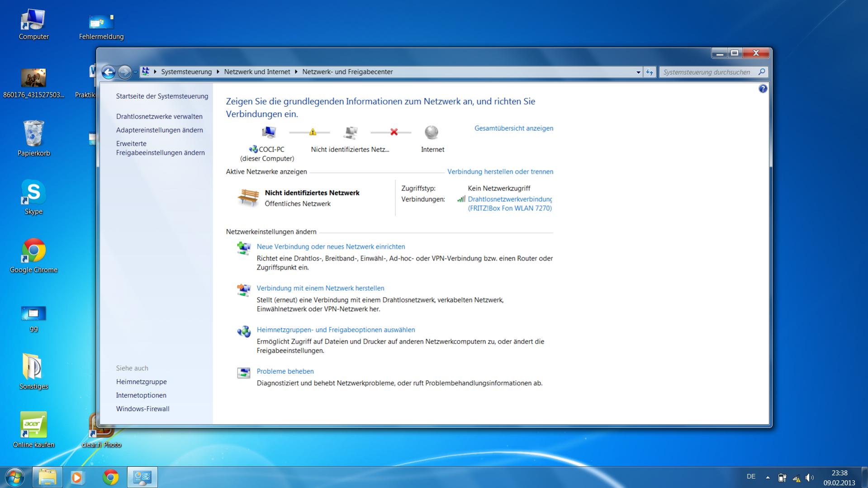Click the wireless signal bars icon
This screenshot has width=868, height=488.
(461, 199)
